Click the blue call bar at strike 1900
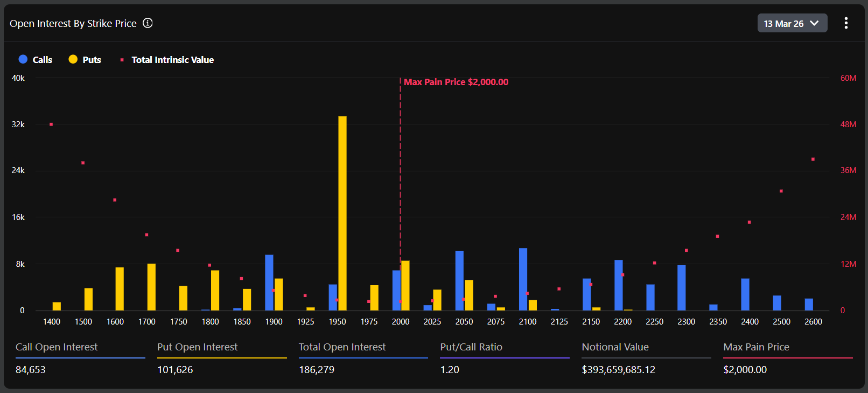868x393 pixels. point(269,282)
